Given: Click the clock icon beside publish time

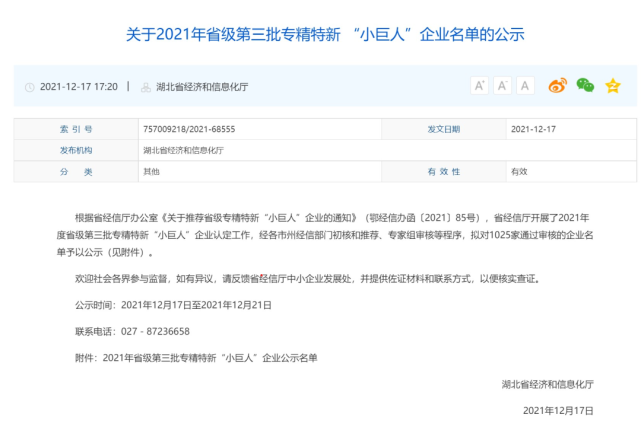Looking at the screenshot, I should click(29, 87).
